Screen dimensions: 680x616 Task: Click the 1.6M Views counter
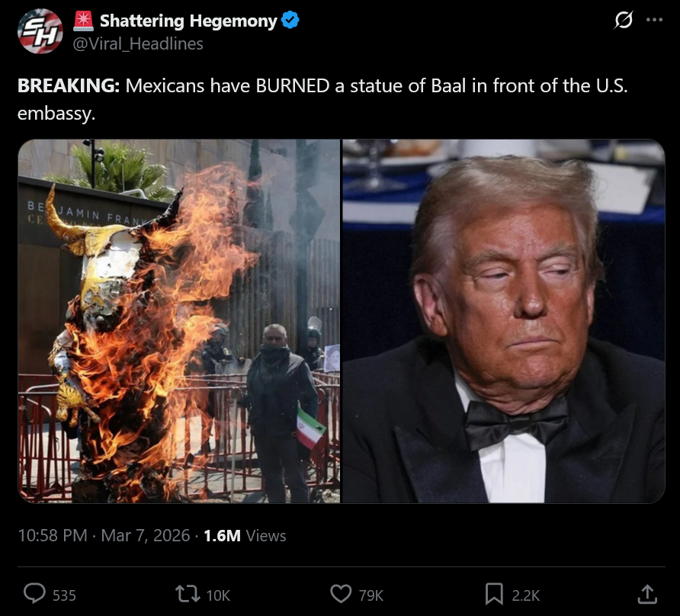pos(245,536)
